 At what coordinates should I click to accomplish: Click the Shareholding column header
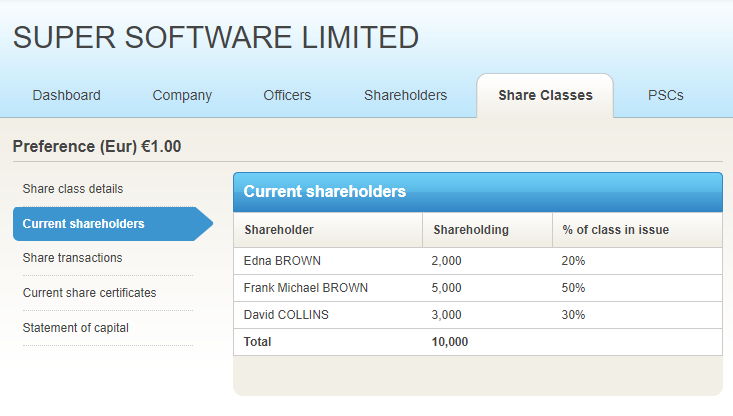pyautogui.click(x=471, y=230)
